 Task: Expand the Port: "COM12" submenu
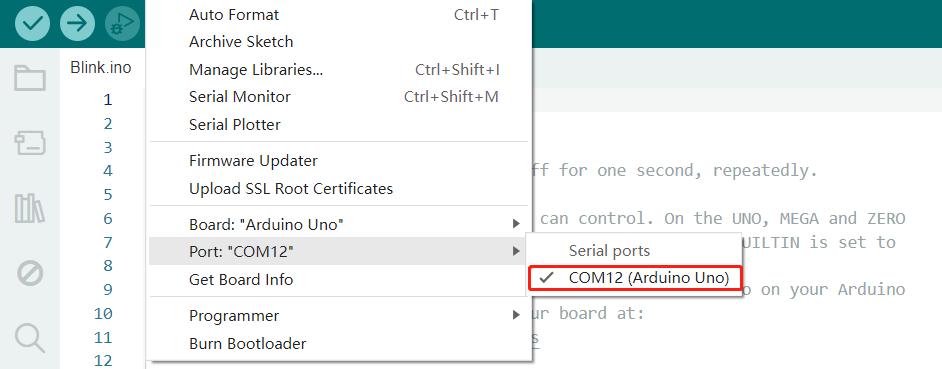339,251
